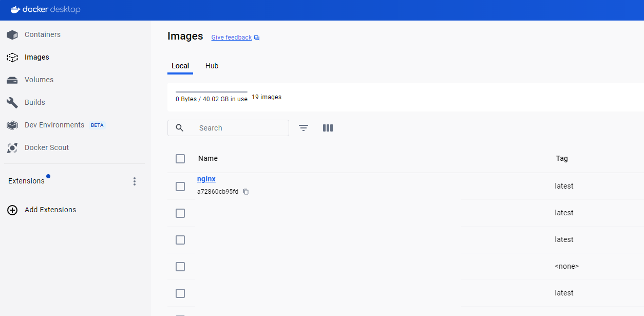Screen dimensions: 644x316
Task: Open the Extensions three-dot menu
Action: (x=135, y=181)
